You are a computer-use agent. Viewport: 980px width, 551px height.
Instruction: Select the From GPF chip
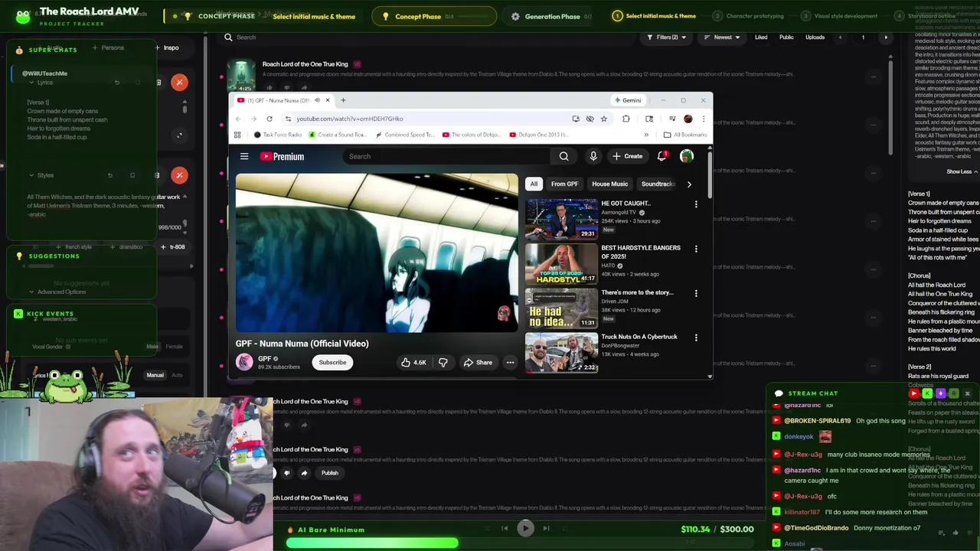564,184
